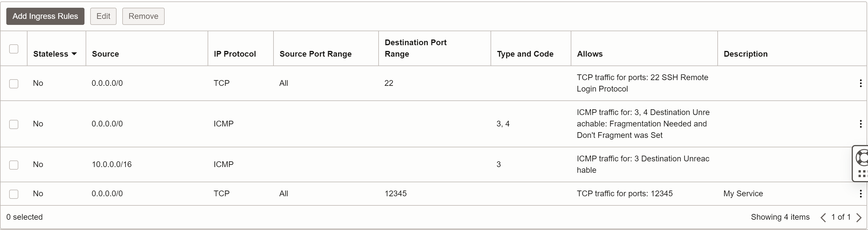Open actions menu for My Service rule
This screenshot has height=230, width=868.
tap(860, 194)
